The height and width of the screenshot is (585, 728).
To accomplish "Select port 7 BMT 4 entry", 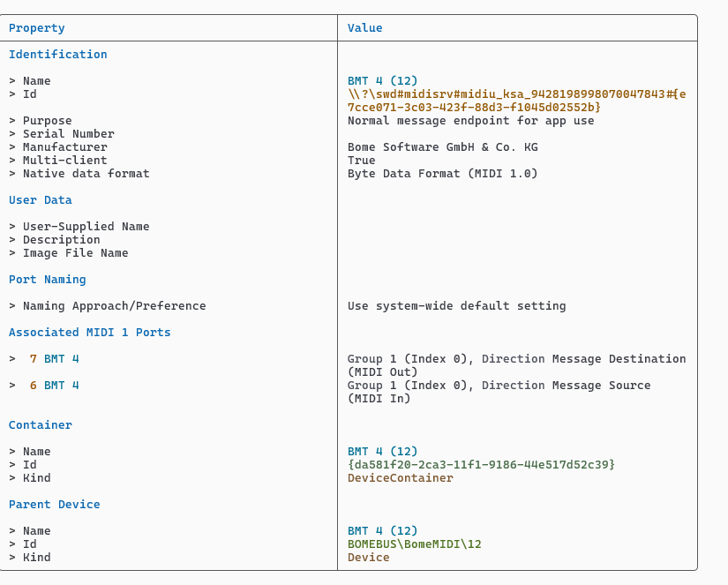I will 55,359.
